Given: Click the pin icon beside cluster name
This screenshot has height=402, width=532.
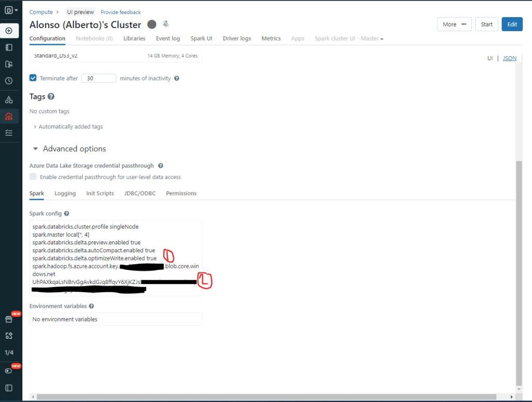Looking at the screenshot, I should coord(166,24).
